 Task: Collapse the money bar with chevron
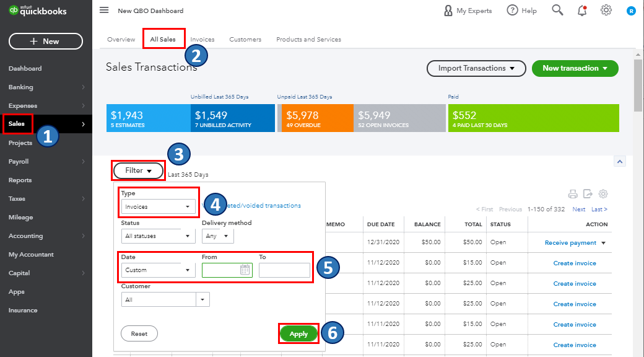coord(620,162)
